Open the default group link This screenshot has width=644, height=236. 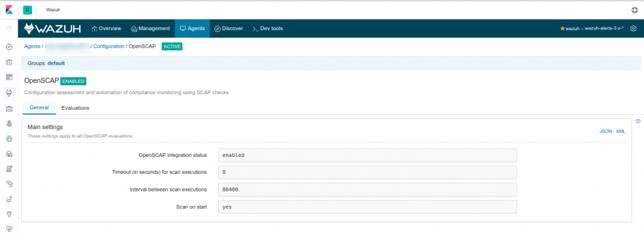56,63
